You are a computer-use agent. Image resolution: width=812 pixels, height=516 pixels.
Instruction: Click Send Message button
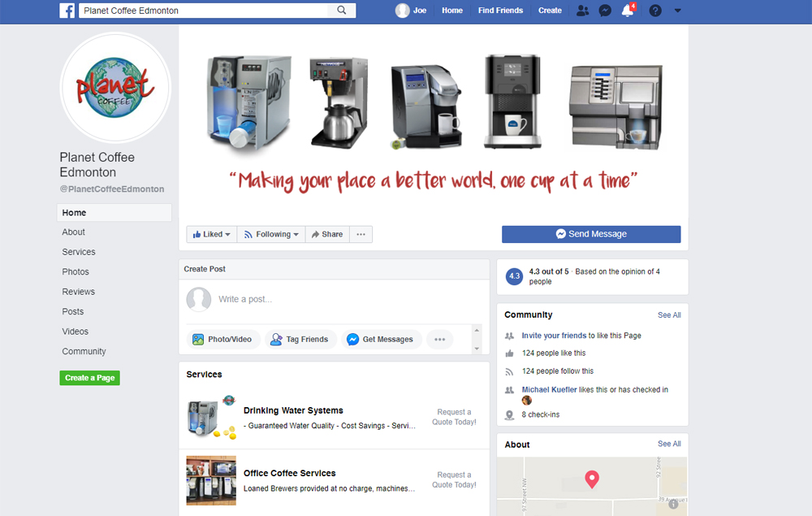coord(591,234)
